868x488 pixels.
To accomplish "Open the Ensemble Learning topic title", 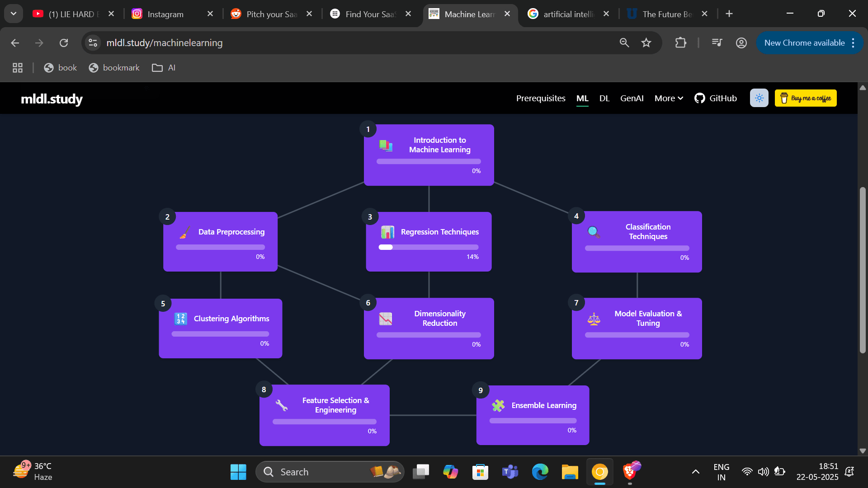I will [x=544, y=405].
